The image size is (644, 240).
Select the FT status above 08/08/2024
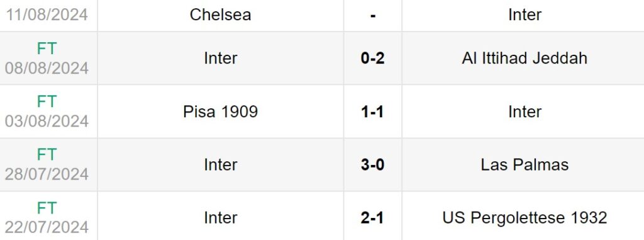(47, 49)
